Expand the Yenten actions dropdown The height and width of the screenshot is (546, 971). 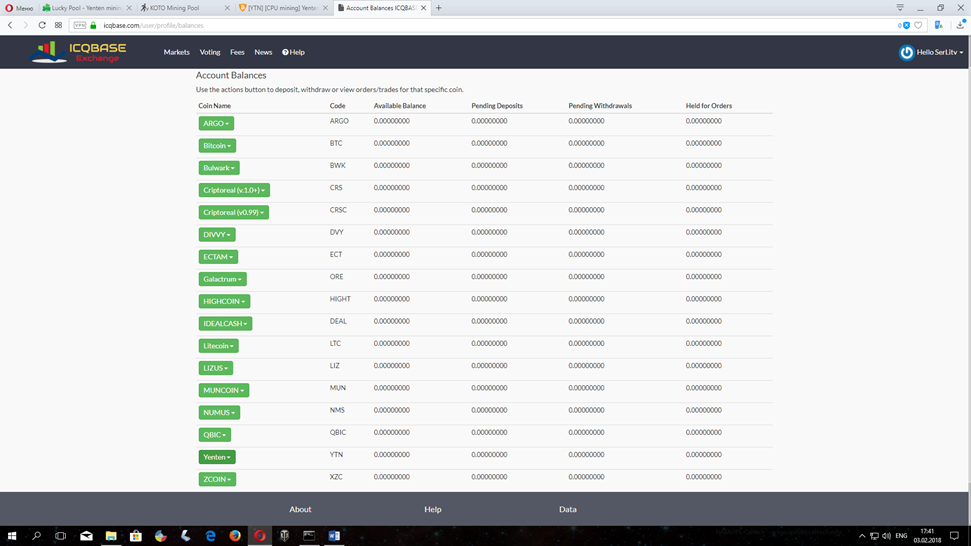point(217,457)
